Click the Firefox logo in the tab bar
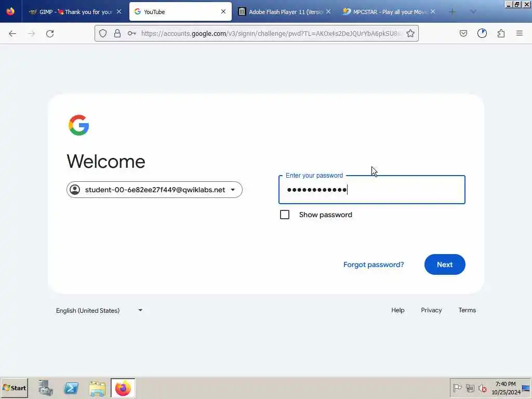This screenshot has height=399, width=532. coord(10,11)
